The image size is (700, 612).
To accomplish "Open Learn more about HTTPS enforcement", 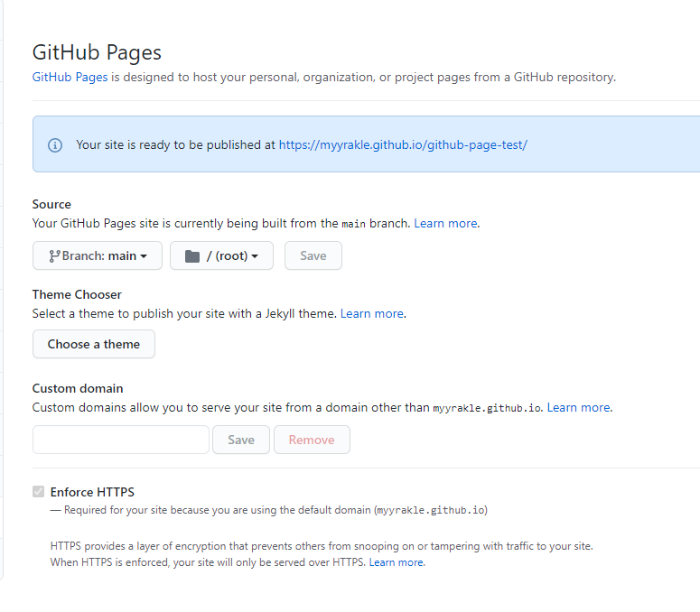I will pos(396,562).
